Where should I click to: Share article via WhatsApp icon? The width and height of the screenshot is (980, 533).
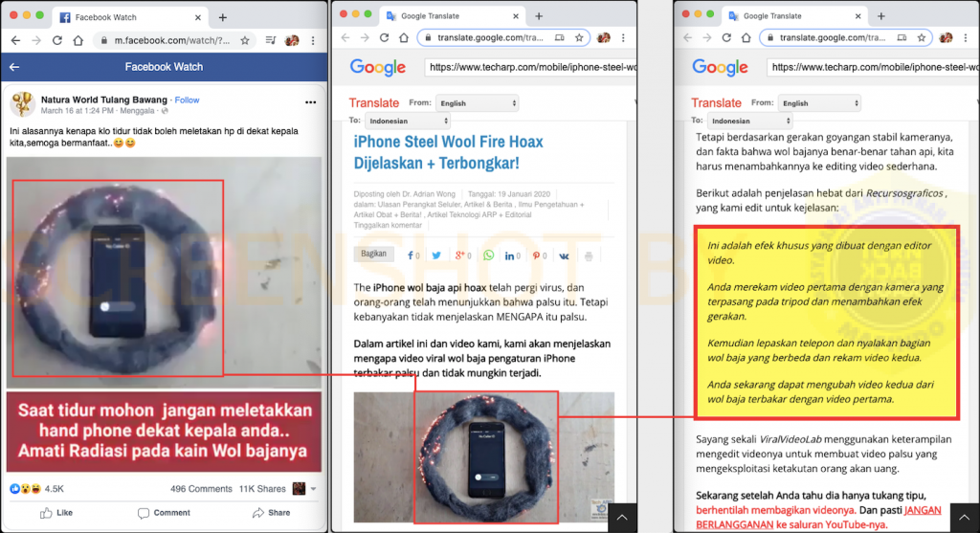tap(488, 255)
